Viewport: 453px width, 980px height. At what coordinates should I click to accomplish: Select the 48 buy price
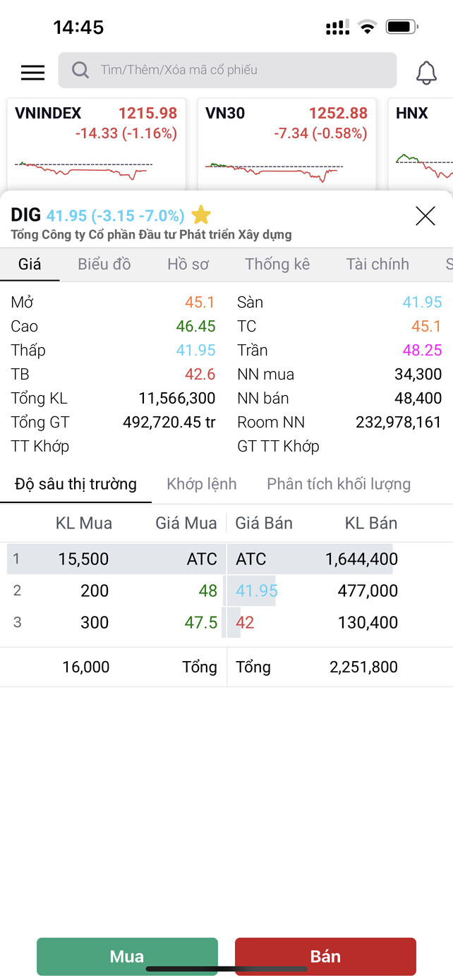[x=208, y=591]
